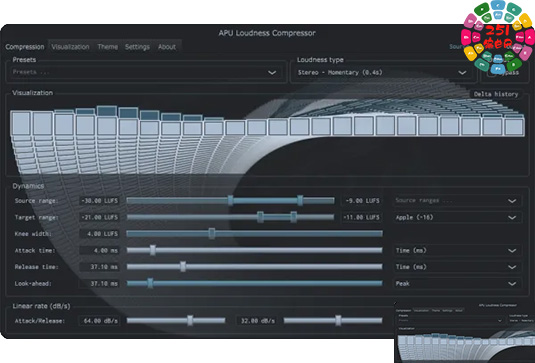Go to the Settings tab
The image size is (535, 363).
(137, 47)
